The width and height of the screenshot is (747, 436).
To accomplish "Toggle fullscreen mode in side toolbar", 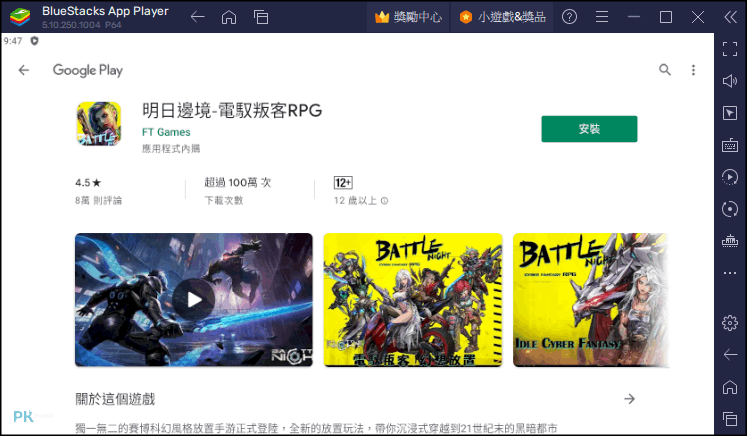I will pos(730,49).
